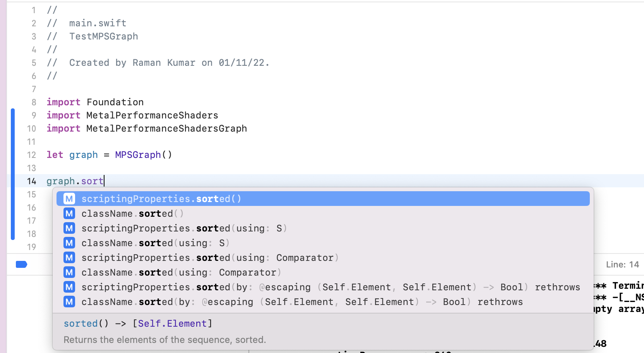Viewport: 644px width, 353px height.
Task: Click line number 12 in the gutter
Action: [x=31, y=155]
